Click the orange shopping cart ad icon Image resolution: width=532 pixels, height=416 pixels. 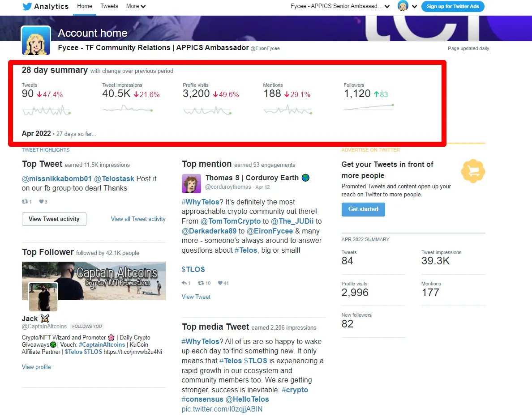click(x=473, y=171)
